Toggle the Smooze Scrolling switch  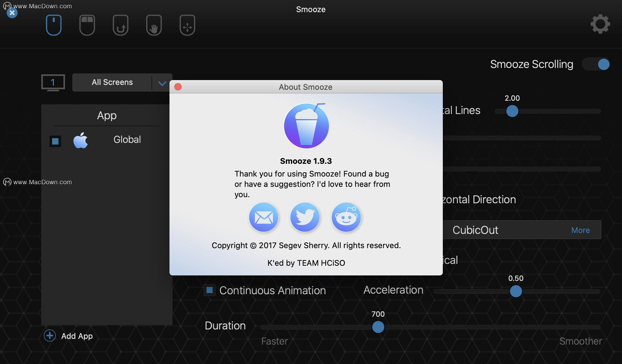(x=596, y=64)
